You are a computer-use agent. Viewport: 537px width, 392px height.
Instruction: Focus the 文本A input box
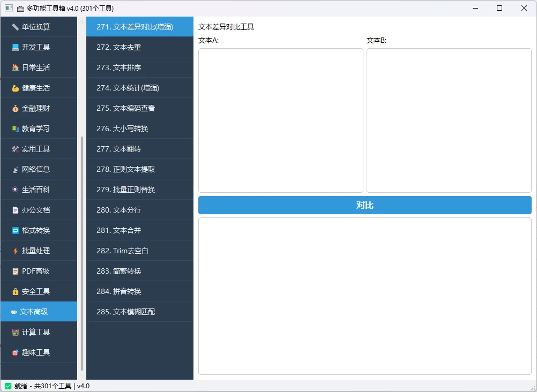(280, 120)
